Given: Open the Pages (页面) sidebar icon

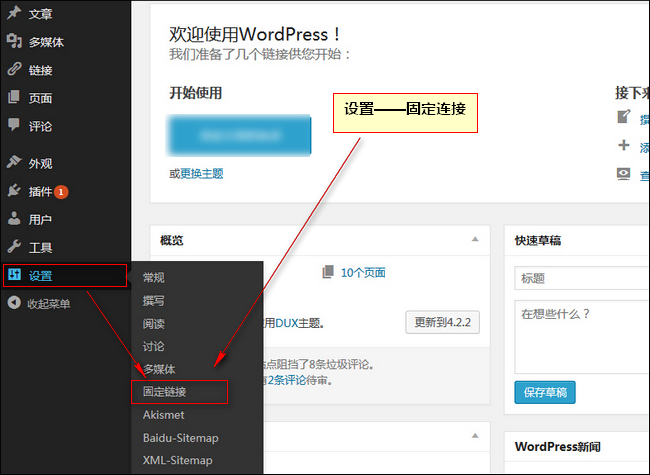Looking at the screenshot, I should 14,98.
